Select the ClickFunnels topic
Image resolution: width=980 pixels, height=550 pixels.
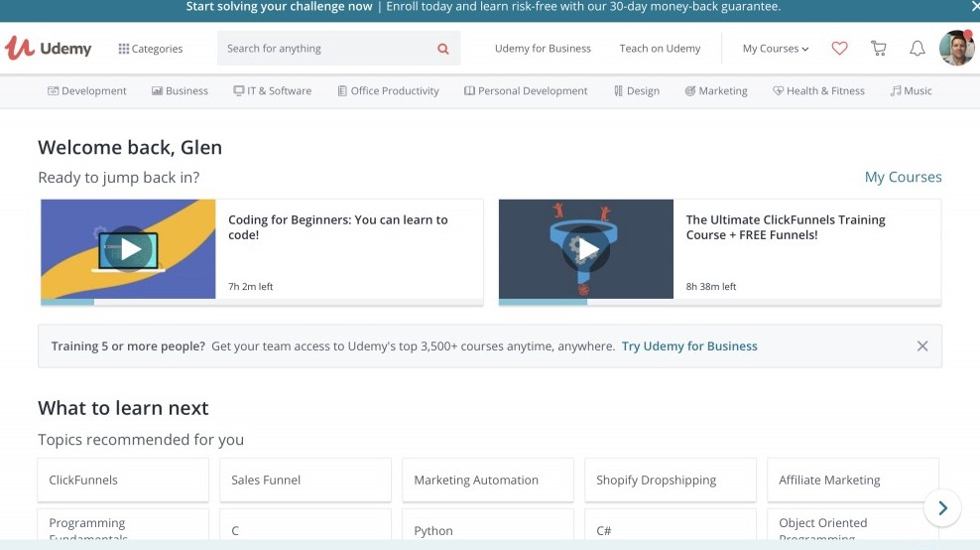tap(123, 480)
